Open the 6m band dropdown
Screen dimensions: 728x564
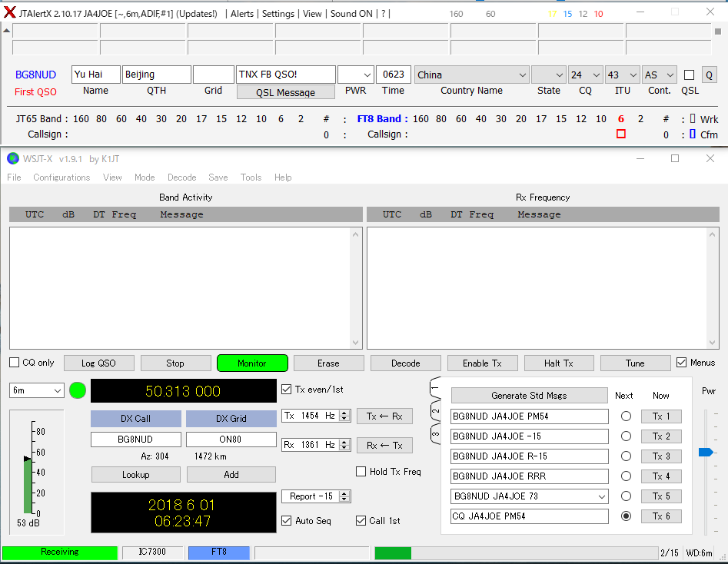click(x=37, y=390)
